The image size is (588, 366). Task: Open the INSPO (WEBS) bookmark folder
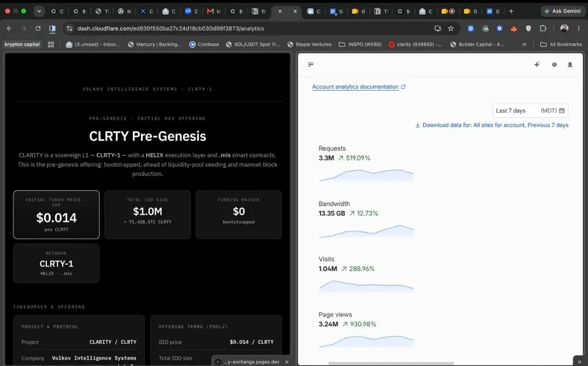point(360,44)
